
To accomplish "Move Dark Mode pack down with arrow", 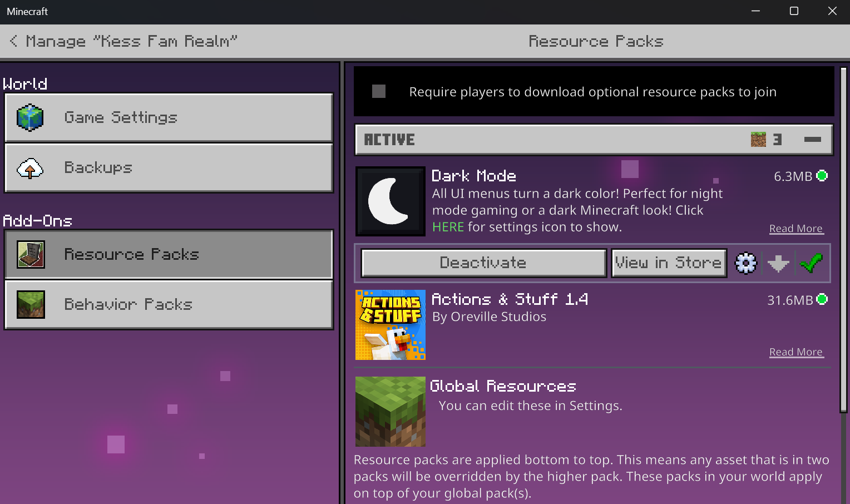I will pos(778,263).
